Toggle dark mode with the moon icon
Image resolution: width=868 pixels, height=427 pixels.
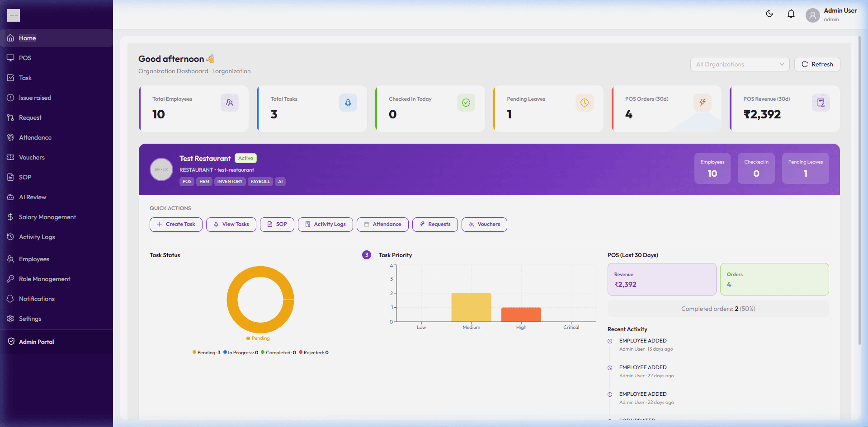point(769,14)
